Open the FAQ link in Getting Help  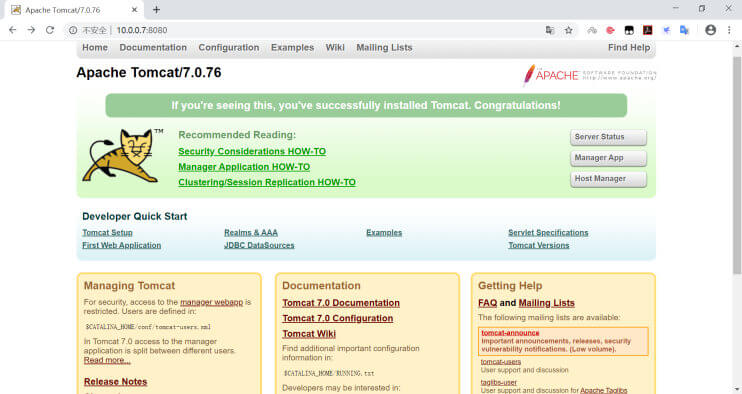[487, 303]
